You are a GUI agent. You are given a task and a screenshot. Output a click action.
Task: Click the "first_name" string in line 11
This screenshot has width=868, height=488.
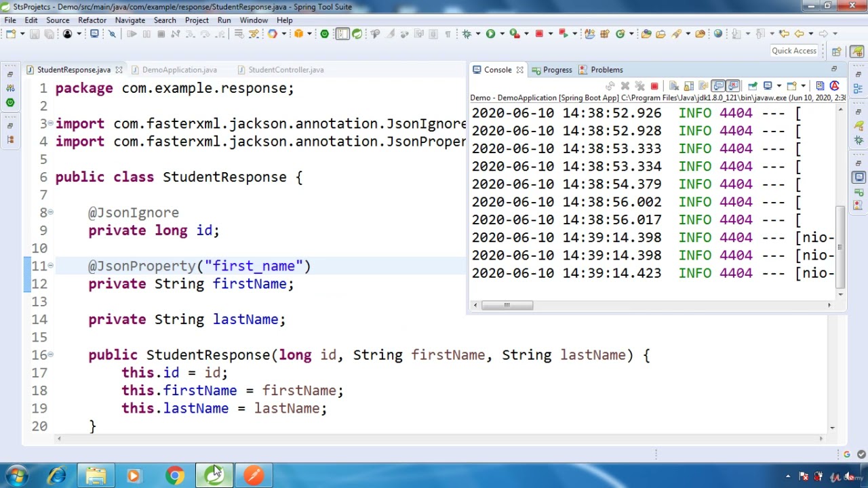coord(254,266)
